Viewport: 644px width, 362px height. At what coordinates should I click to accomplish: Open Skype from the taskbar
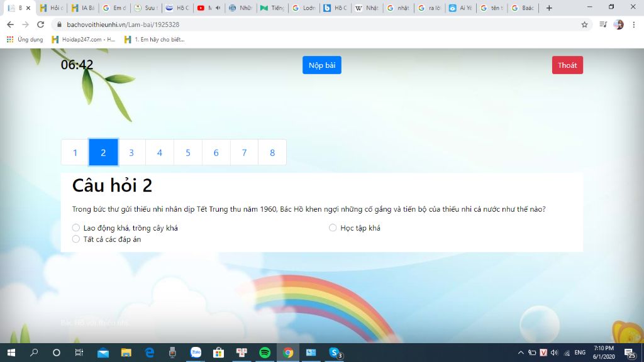tap(335, 352)
